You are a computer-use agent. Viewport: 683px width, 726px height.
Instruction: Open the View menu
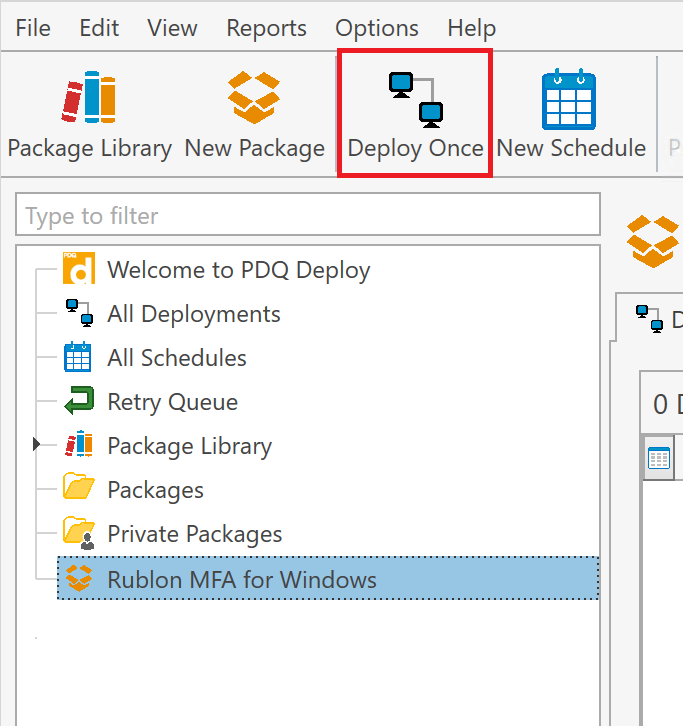point(172,28)
